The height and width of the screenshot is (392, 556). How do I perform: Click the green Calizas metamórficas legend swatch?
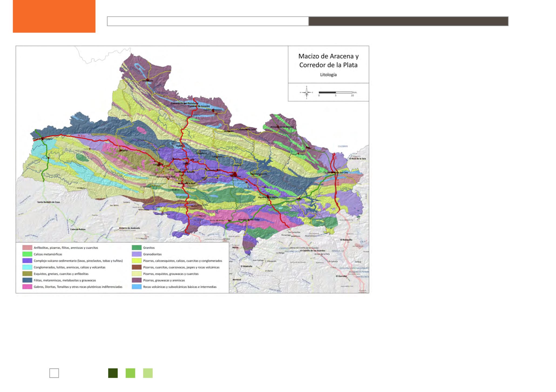[x=27, y=254]
